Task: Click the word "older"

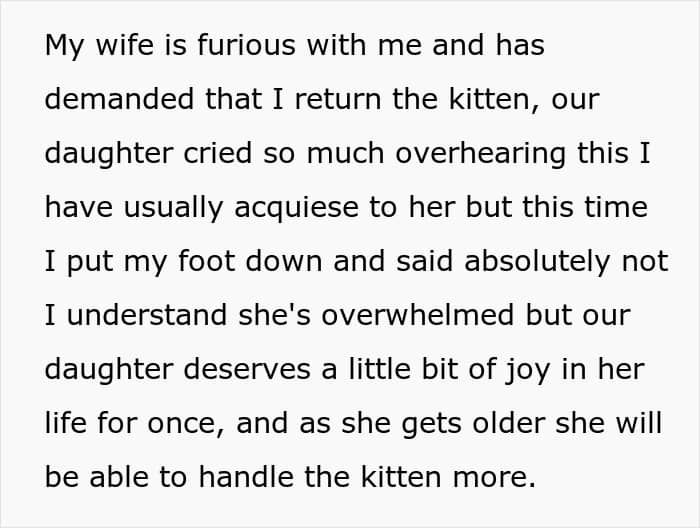Action: tap(509, 423)
